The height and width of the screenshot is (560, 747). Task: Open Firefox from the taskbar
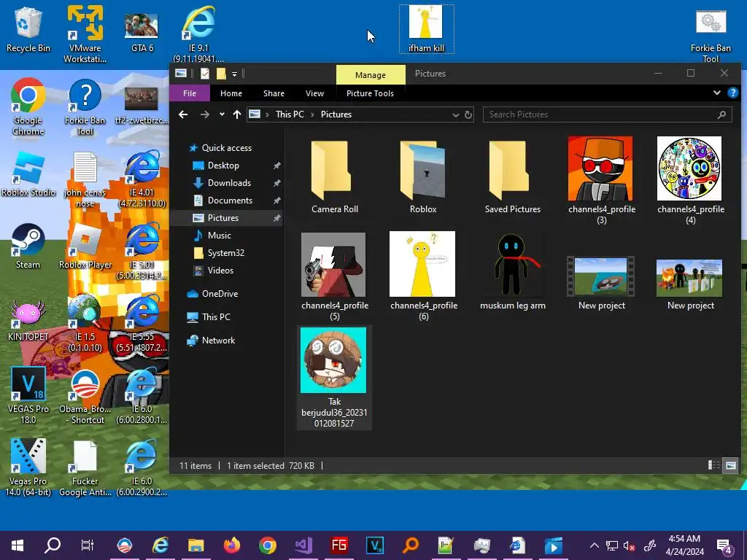[x=231, y=545]
